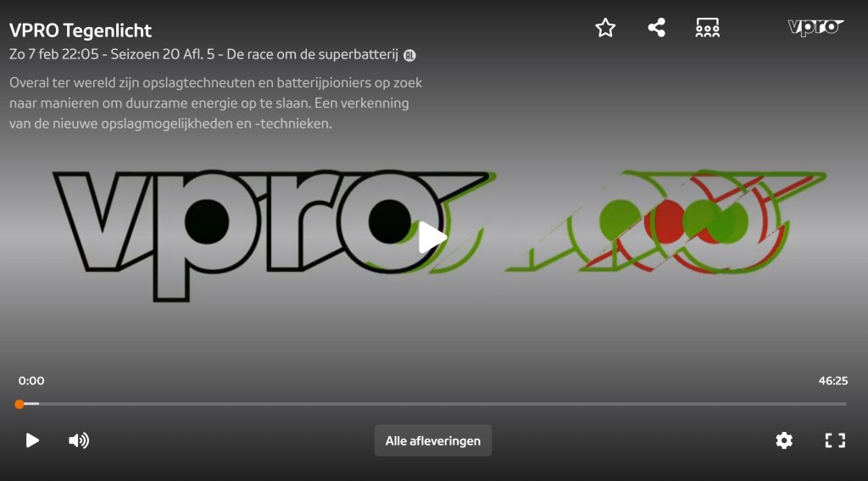
Task: Open the share options icon
Action: pos(656,28)
